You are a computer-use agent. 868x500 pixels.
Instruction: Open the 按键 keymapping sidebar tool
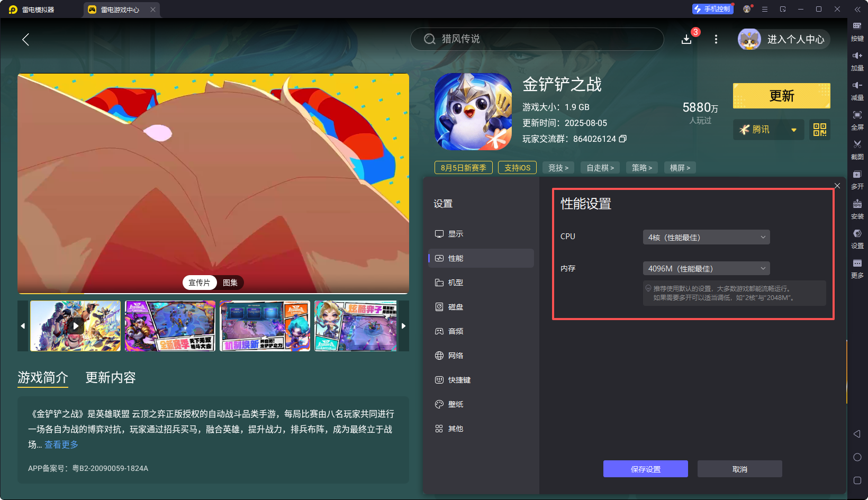tap(857, 31)
